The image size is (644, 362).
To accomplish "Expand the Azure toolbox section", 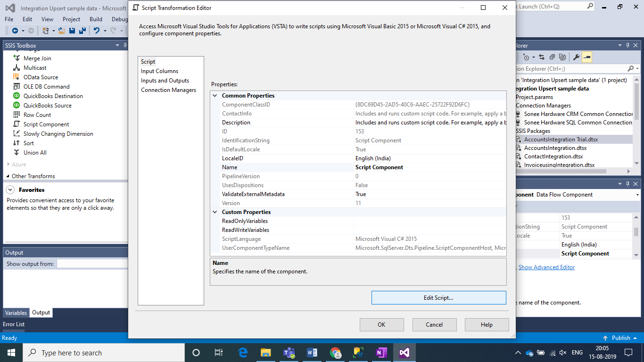I will 8,165.
